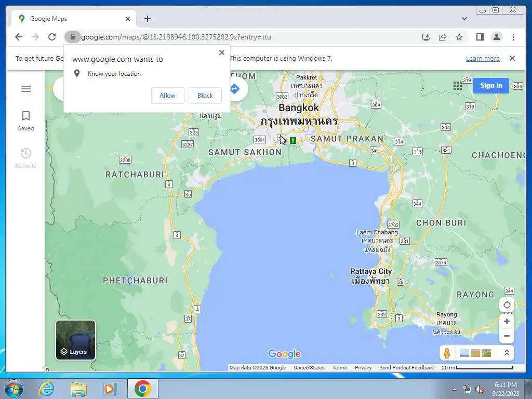This screenshot has height=399, width=532.
Task: Zoom in on the map
Action: (x=507, y=321)
